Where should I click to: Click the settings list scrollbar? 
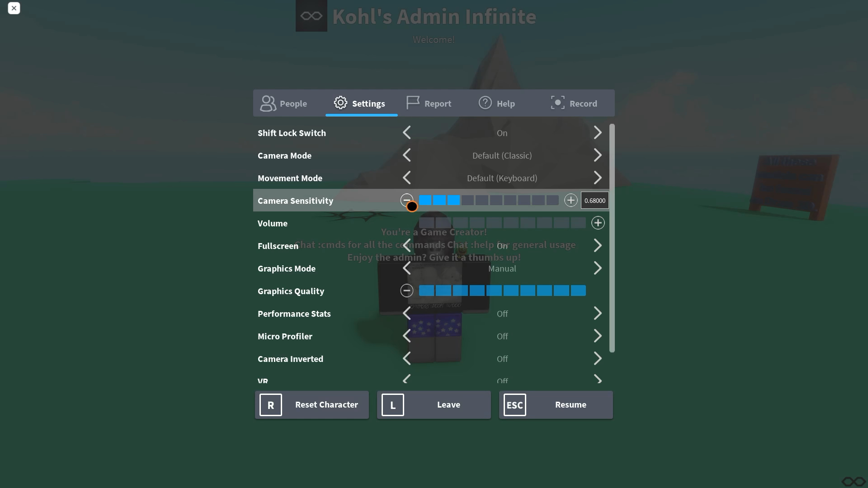click(x=612, y=238)
